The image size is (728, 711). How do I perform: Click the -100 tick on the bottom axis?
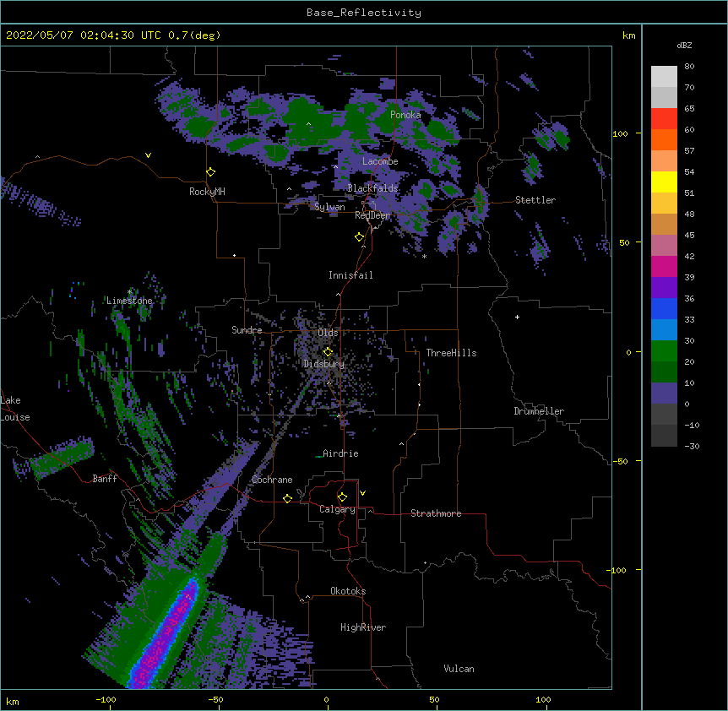106,699
